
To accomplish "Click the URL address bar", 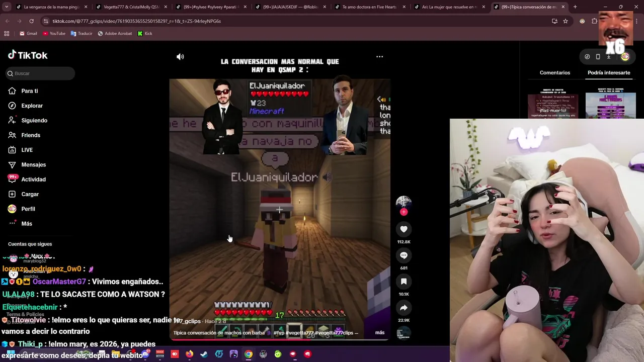I will tap(297, 21).
